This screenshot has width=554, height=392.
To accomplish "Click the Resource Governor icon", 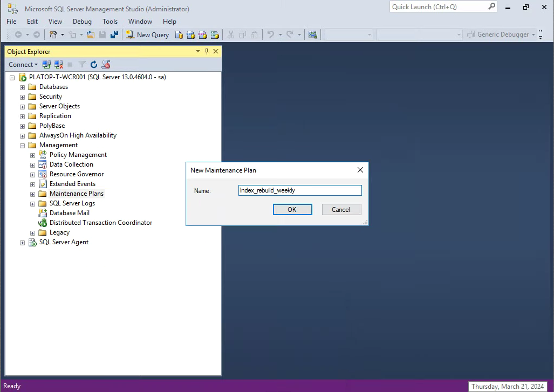I will 43,174.
